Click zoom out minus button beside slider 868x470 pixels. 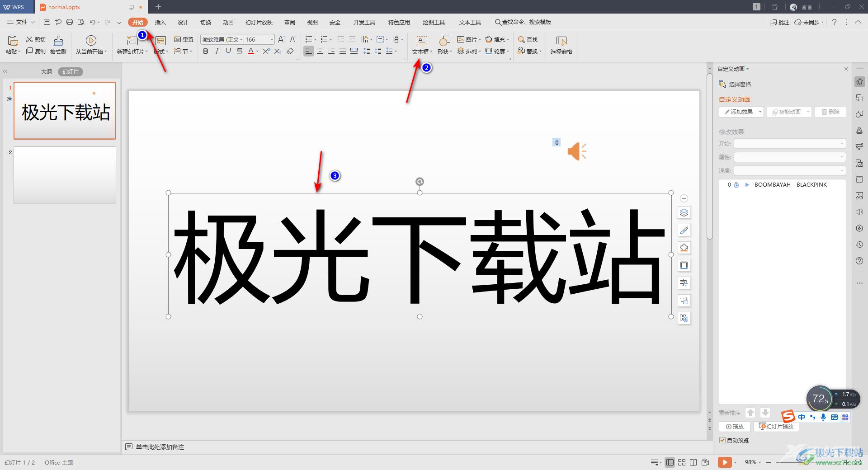[769, 462]
